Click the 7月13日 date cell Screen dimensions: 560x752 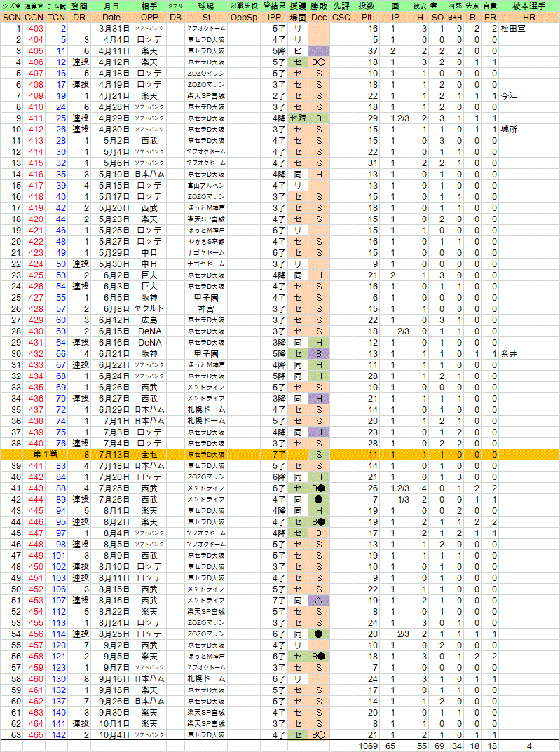(111, 455)
